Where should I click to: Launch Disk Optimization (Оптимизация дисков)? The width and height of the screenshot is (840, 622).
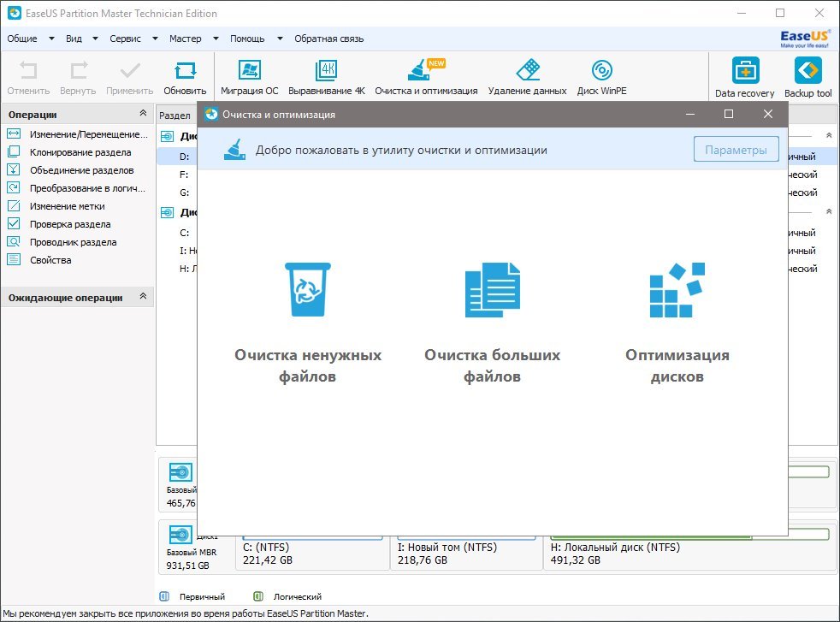[x=677, y=322]
